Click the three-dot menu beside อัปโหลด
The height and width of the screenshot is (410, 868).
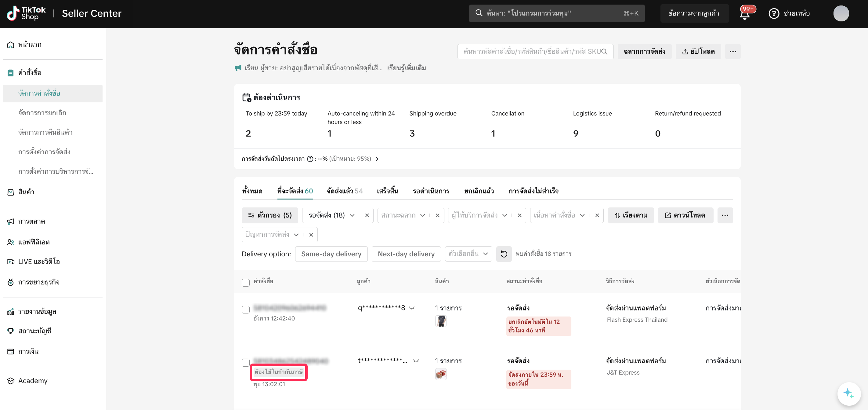[x=732, y=52]
